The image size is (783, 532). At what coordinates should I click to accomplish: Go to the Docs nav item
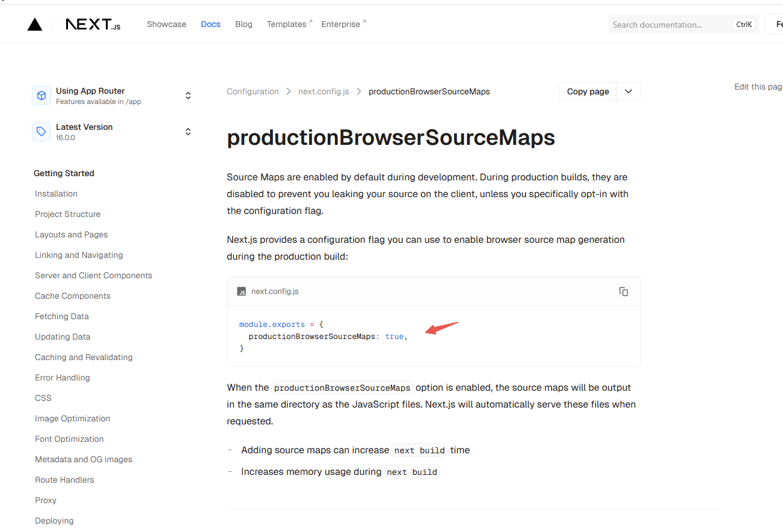[210, 24]
